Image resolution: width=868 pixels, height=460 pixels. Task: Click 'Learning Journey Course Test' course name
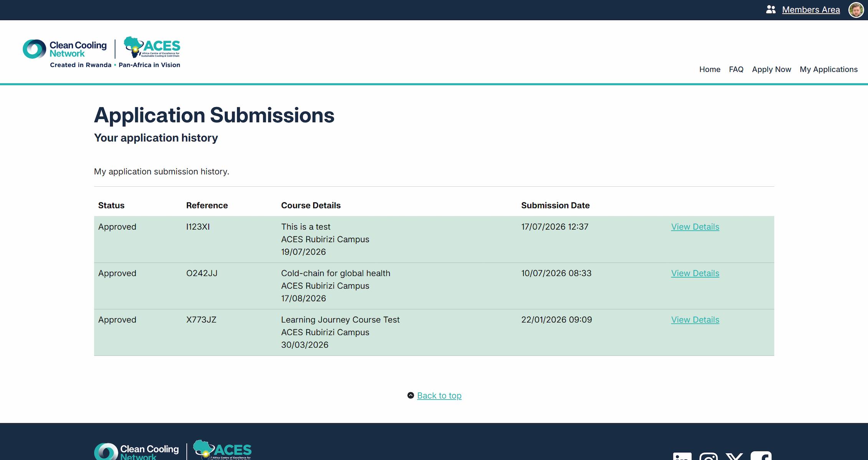(340, 319)
